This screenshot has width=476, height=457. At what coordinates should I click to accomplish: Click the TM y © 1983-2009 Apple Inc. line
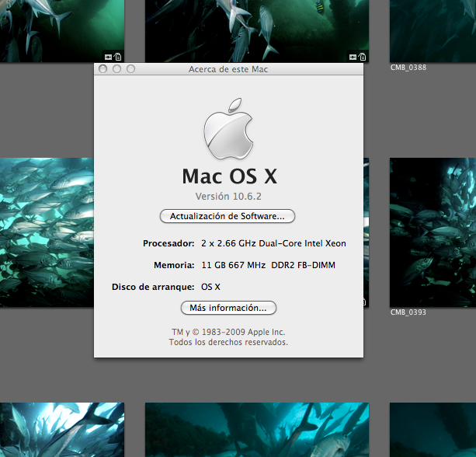click(x=228, y=332)
